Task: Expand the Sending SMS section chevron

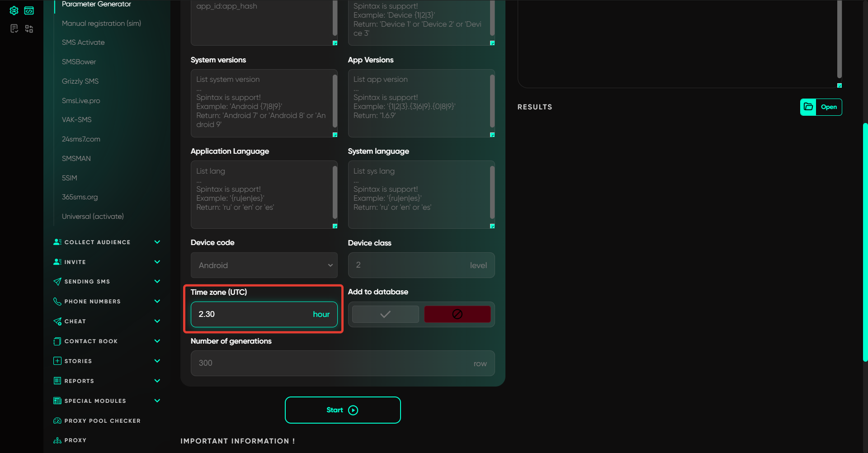Action: point(157,282)
